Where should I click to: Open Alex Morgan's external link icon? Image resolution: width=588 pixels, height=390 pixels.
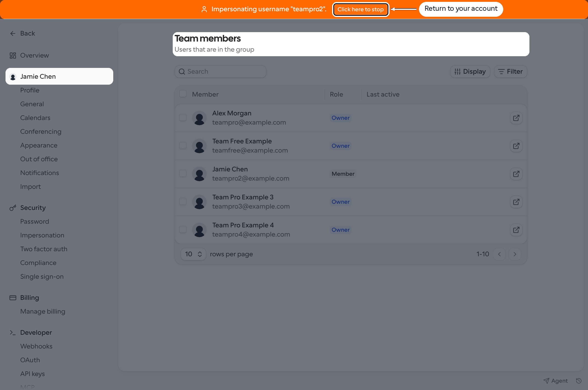coord(516,118)
